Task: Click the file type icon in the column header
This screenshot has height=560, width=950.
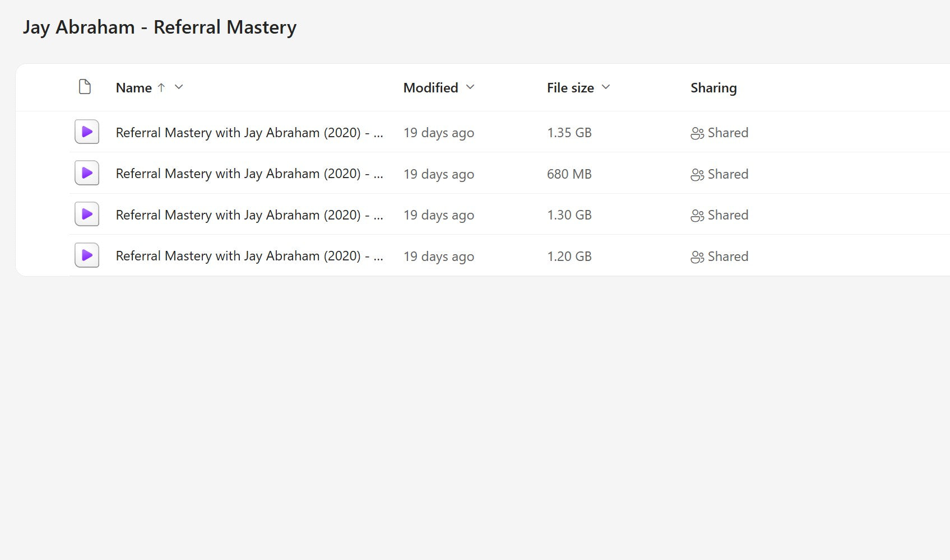Action: [85, 87]
